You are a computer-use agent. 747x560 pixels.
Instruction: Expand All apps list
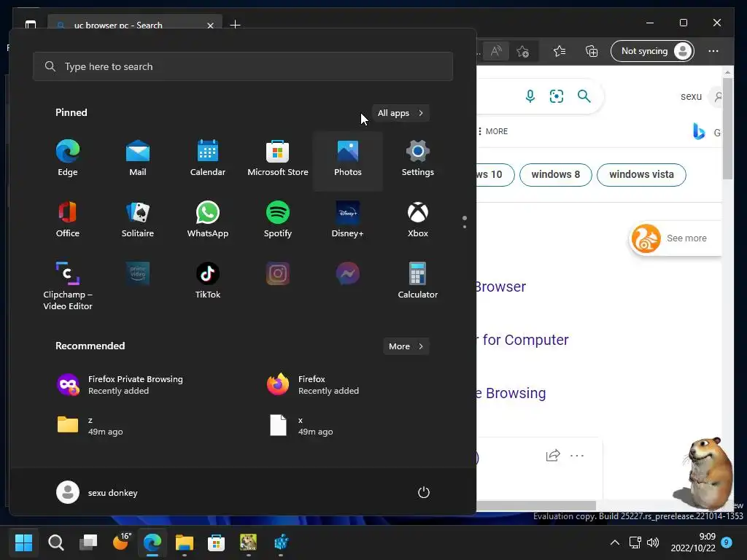tap(400, 113)
